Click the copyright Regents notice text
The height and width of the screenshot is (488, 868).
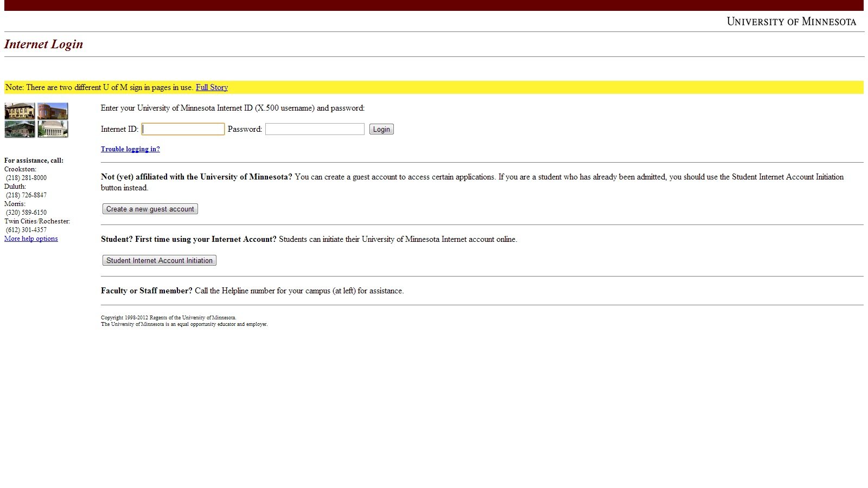(x=169, y=318)
